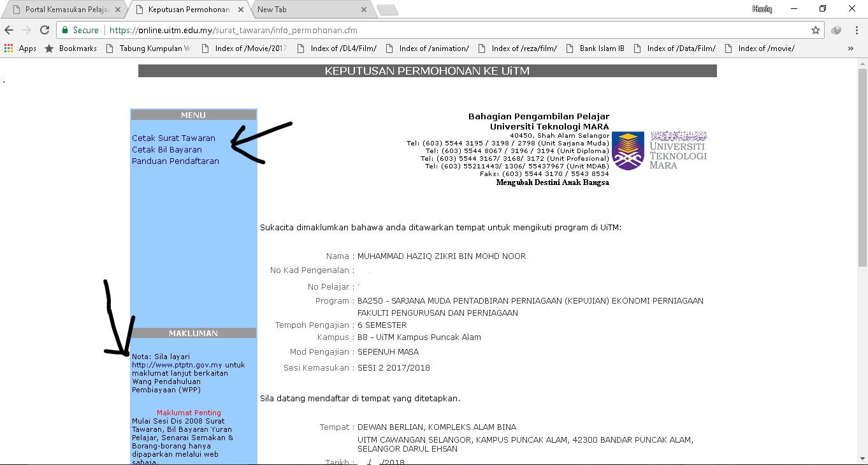
Task: Click the UiTM crest logo
Action: pos(628,151)
